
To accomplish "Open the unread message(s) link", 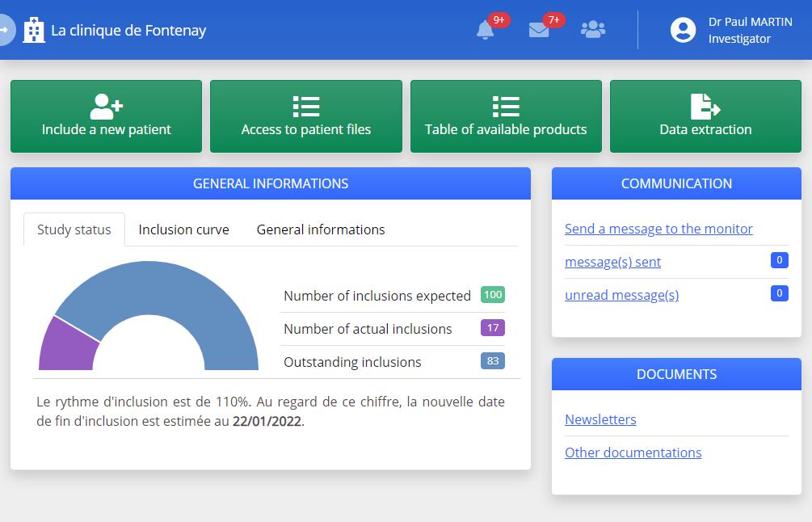I will click(621, 295).
